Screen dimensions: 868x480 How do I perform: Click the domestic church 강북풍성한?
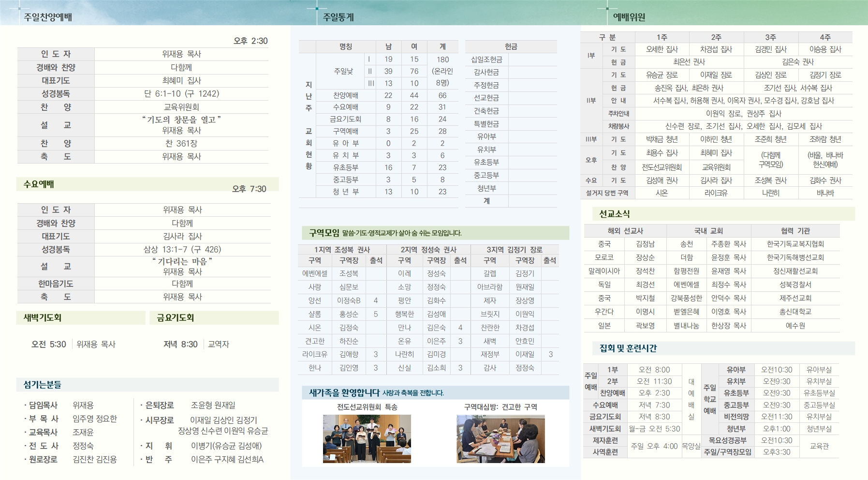pyautogui.click(x=686, y=298)
